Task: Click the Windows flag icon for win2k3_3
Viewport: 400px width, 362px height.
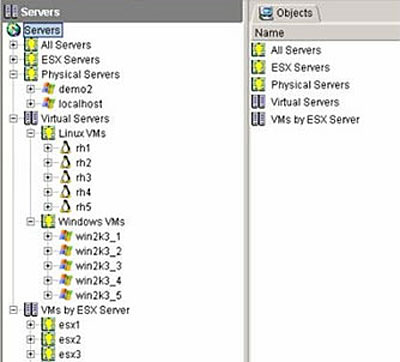Action: 66,266
